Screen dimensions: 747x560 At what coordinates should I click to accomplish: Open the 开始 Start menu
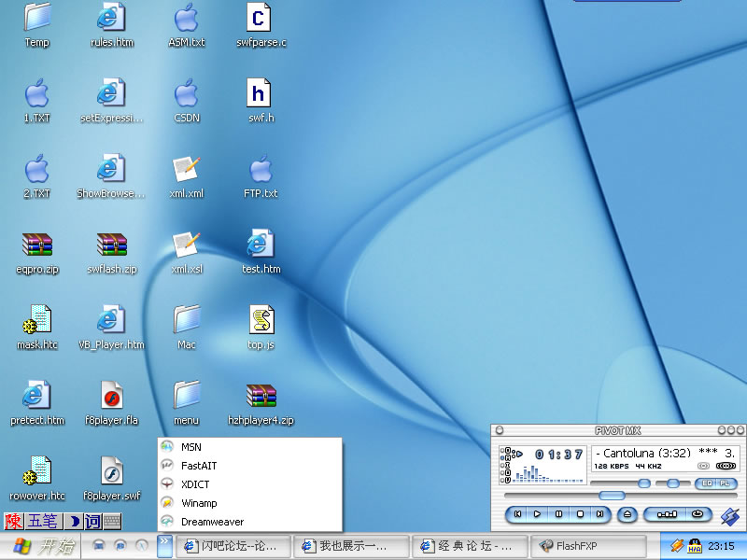(40, 546)
